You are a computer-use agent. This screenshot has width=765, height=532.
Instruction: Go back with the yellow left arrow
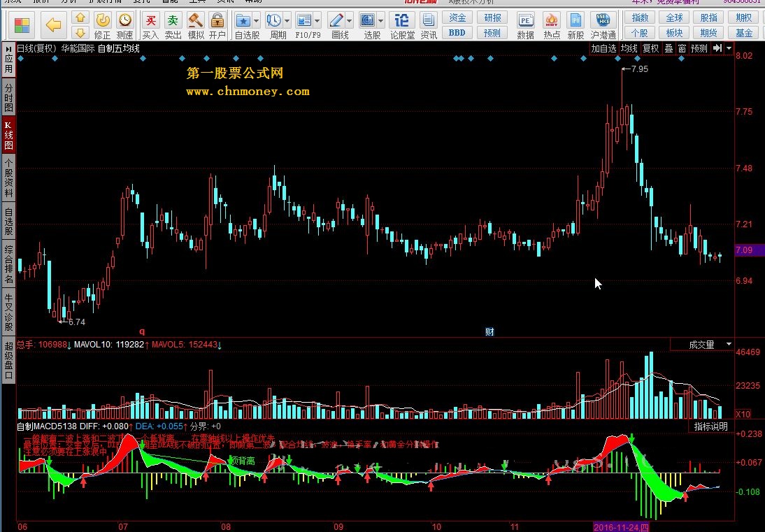pos(53,25)
